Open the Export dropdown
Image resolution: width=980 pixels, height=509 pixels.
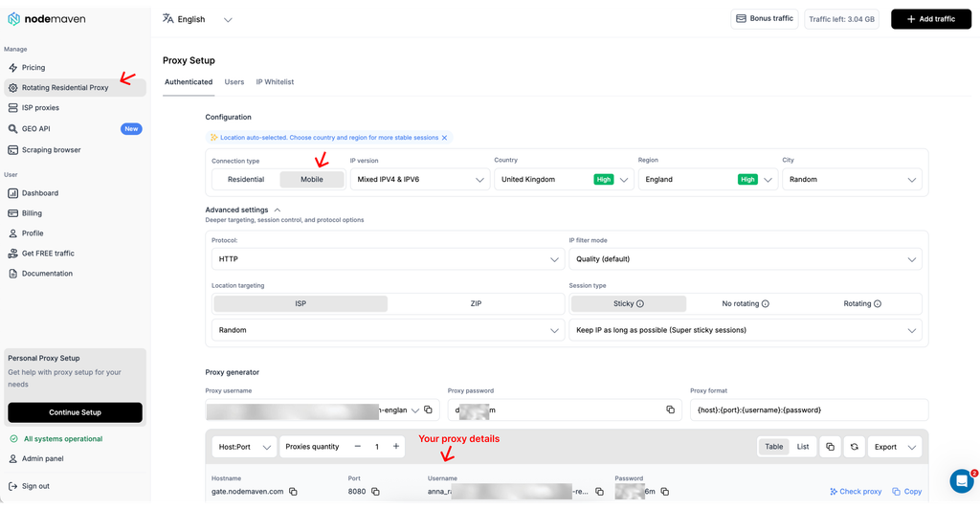[x=895, y=447]
